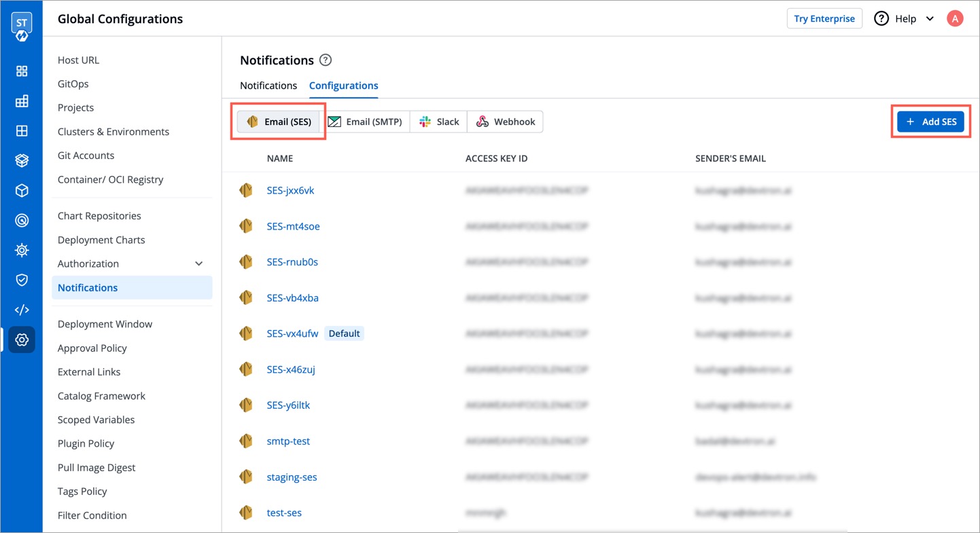
Task: Select the Jobs icon in the left sidebar
Action: 22,101
